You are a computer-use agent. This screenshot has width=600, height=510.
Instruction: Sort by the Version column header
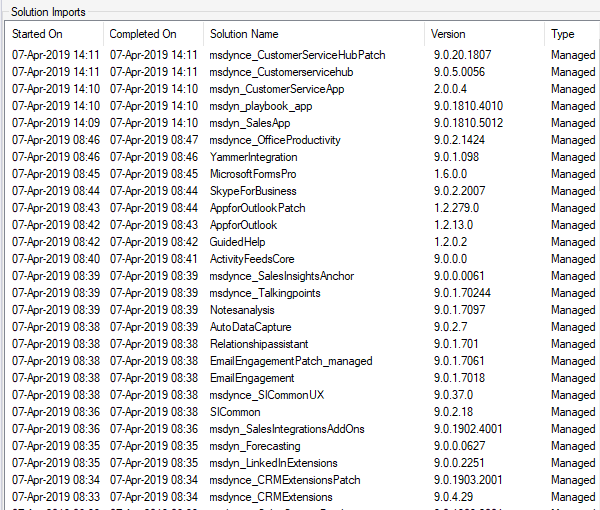[484, 34]
